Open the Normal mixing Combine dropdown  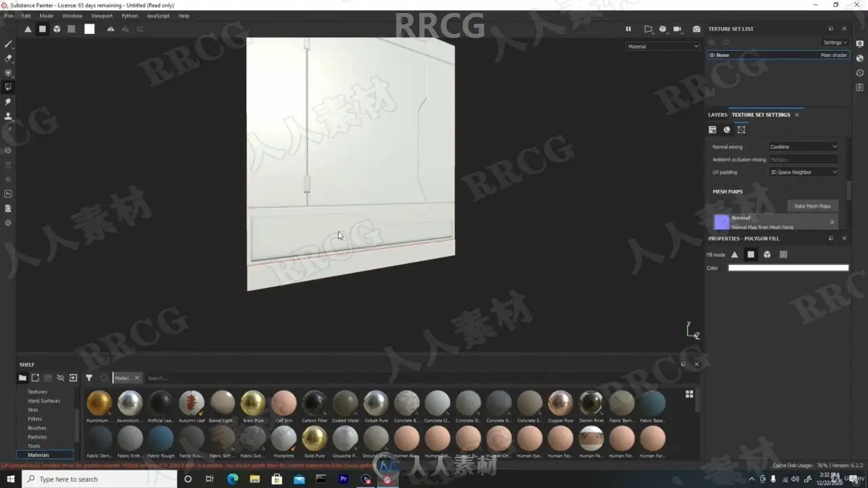click(803, 146)
